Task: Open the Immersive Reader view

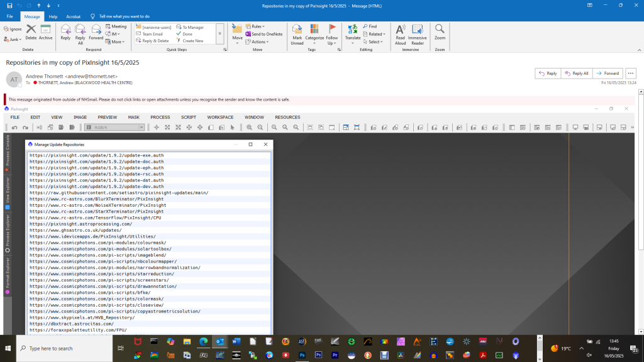Action: 418,34
